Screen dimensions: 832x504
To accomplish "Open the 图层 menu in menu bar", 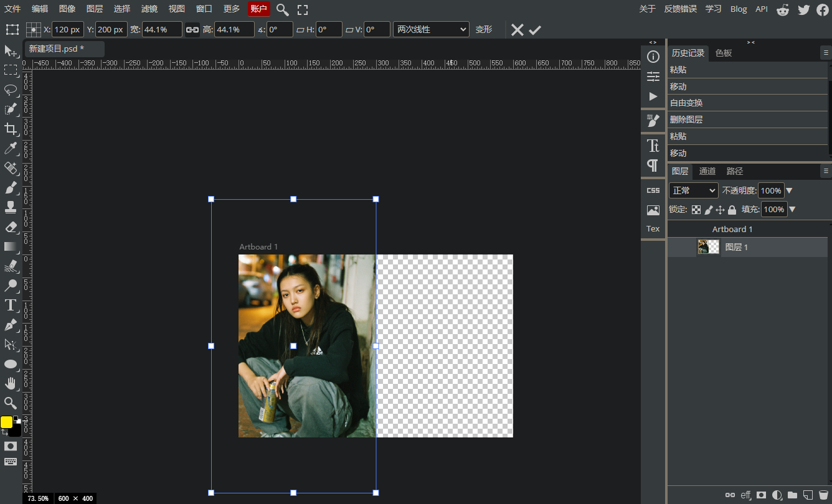I will (95, 9).
